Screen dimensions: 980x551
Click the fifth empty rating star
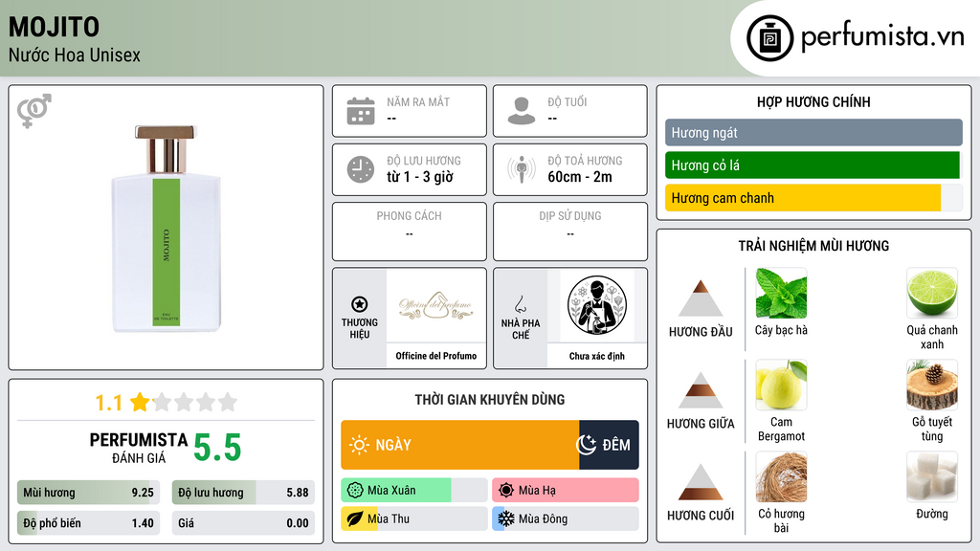click(x=228, y=402)
